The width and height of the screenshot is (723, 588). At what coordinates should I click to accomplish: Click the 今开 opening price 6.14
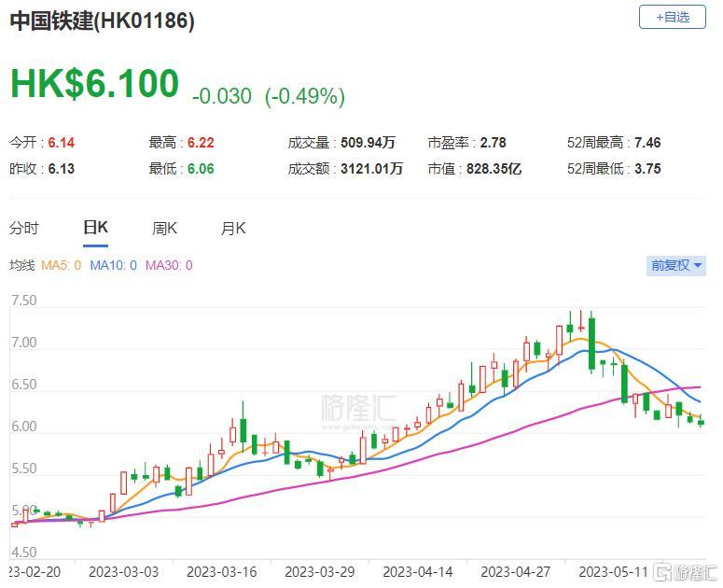62,143
